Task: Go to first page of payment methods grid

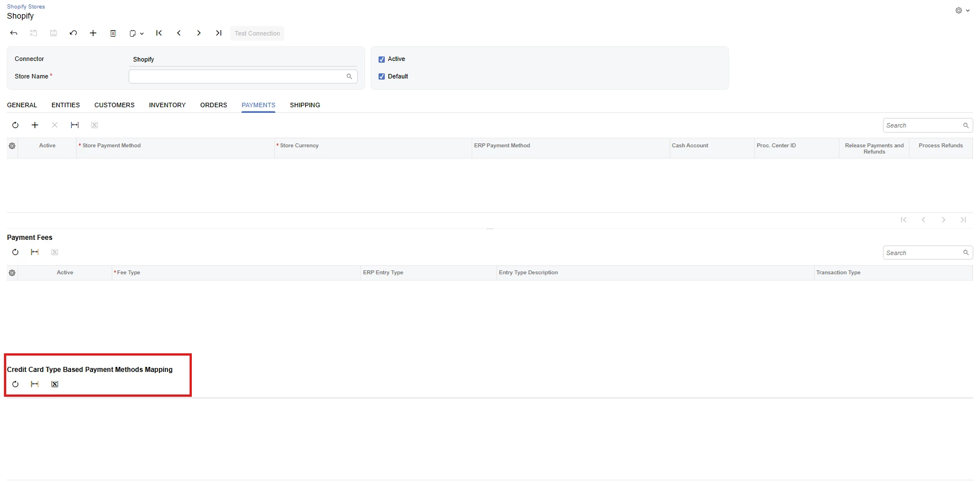Action: [904, 220]
